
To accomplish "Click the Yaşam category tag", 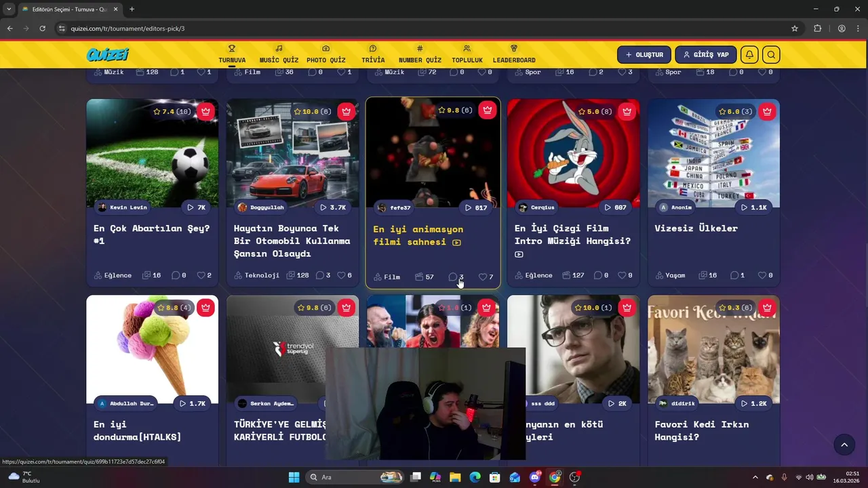I will point(671,275).
